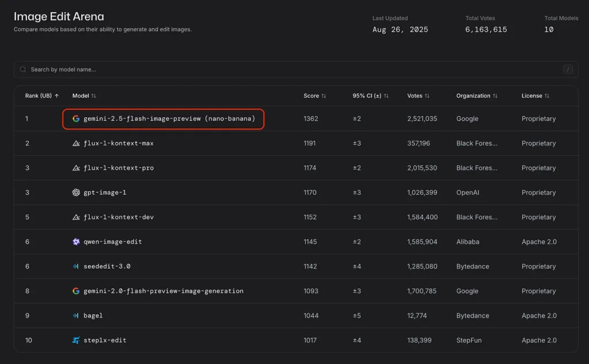The height and width of the screenshot is (364, 589).
Task: Click the OpenAI logo beside gpt-image-1
Action: pyautogui.click(x=76, y=192)
